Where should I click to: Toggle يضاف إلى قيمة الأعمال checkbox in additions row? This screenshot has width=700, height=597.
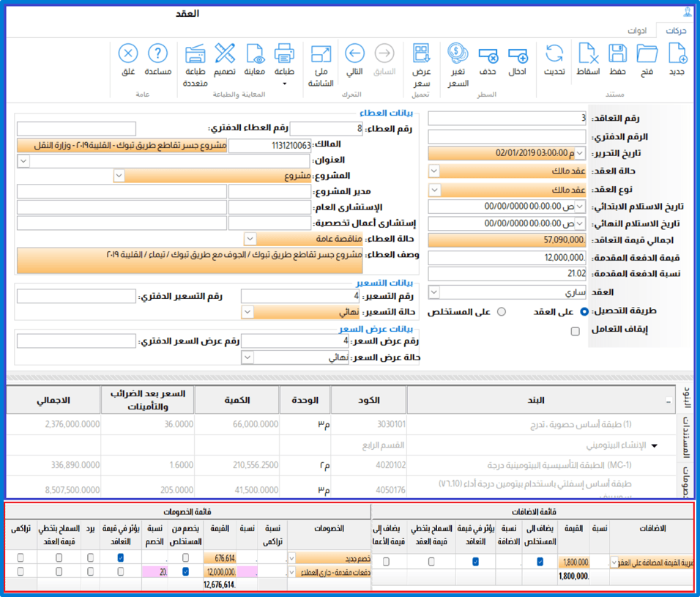click(x=386, y=562)
